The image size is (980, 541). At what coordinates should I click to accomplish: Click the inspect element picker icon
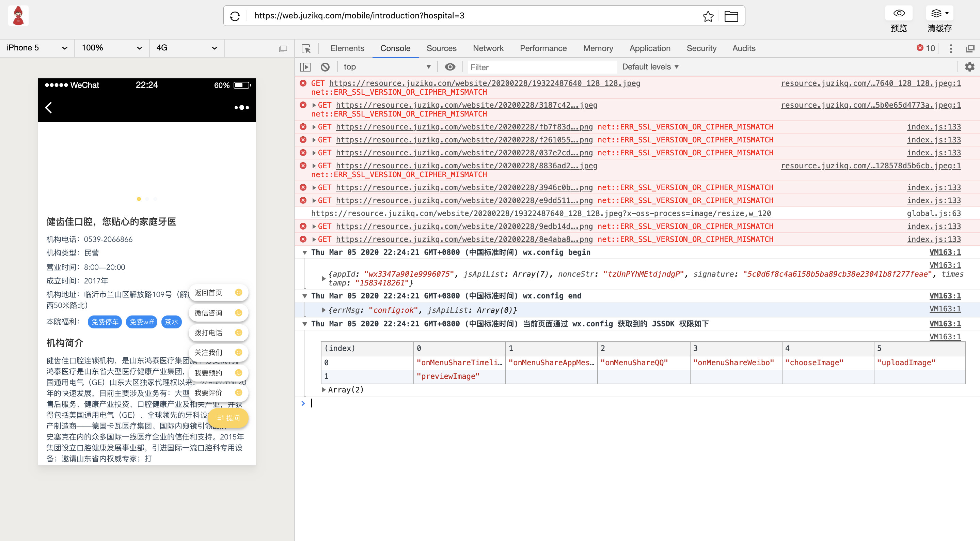coord(306,48)
